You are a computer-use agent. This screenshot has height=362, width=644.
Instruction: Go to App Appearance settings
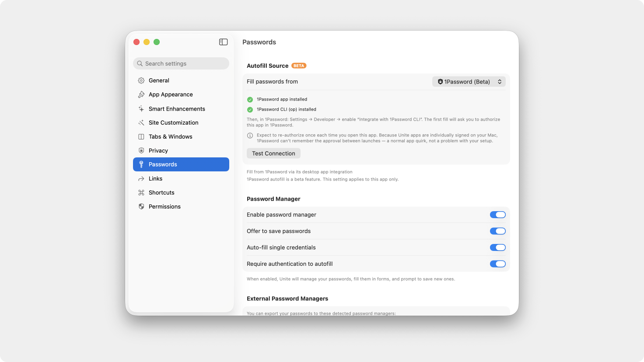[x=181, y=94]
